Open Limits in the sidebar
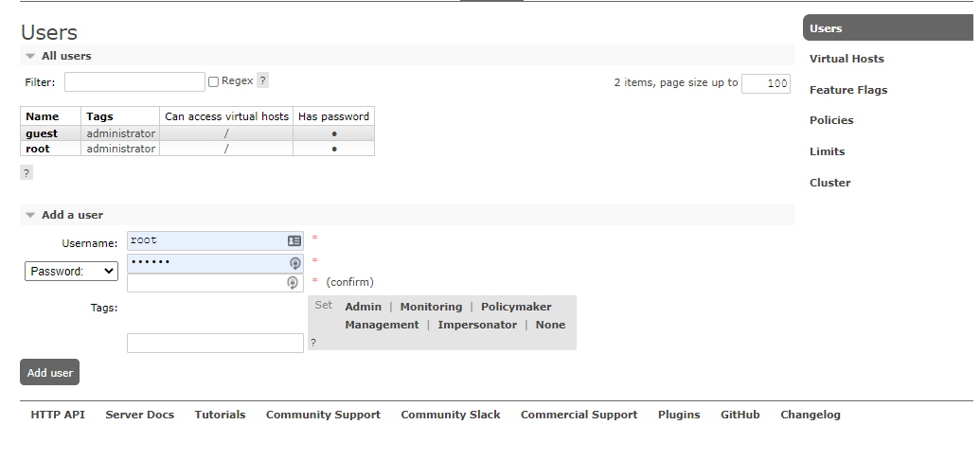Screen dimensions: 980x460 [x=827, y=151]
